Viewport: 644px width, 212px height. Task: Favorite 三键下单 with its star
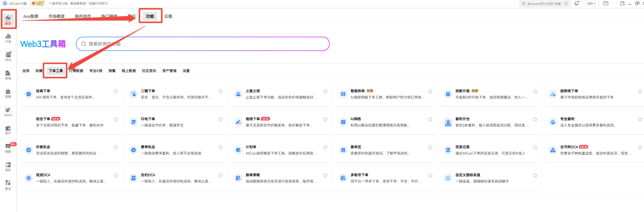[221, 91]
